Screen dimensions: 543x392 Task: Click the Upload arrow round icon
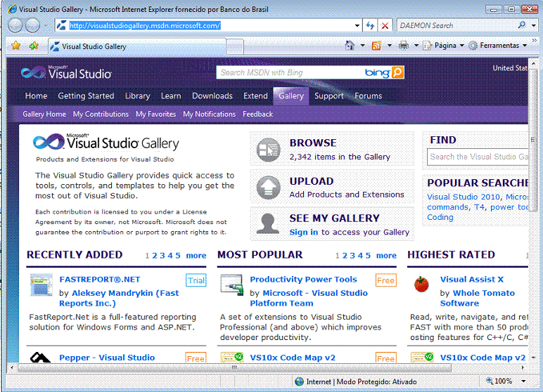[x=268, y=188]
